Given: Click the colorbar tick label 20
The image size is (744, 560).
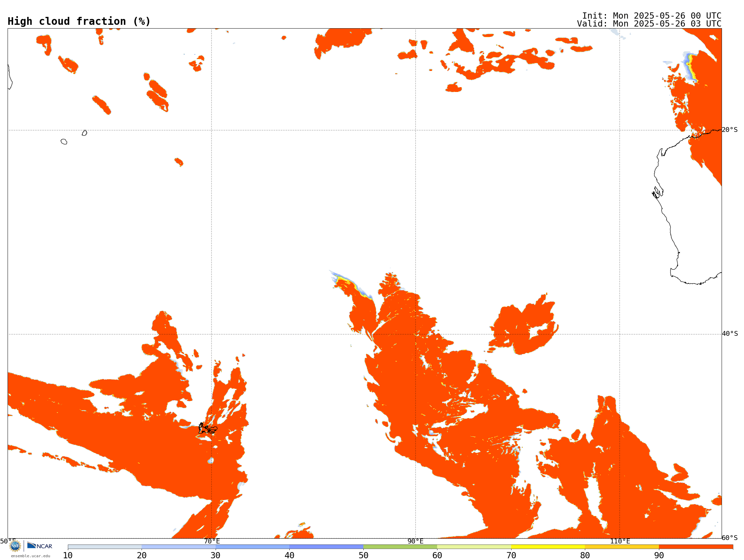Looking at the screenshot, I should 142,556.
